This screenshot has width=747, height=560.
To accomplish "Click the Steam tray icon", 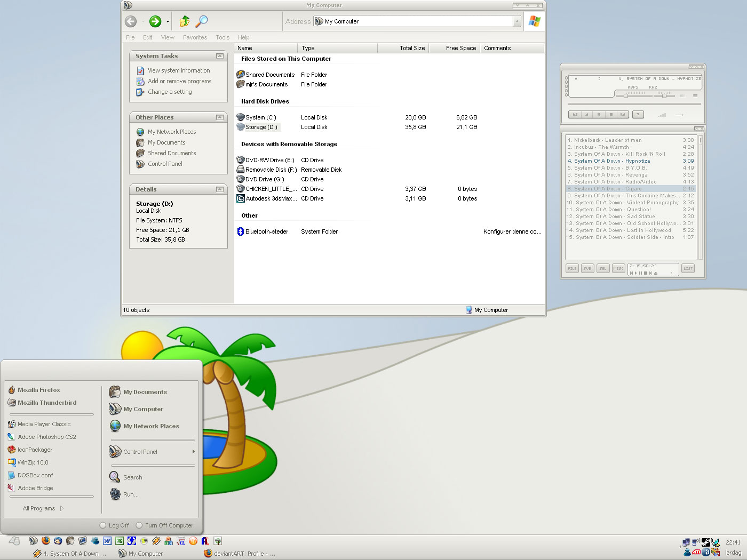I will [706, 542].
